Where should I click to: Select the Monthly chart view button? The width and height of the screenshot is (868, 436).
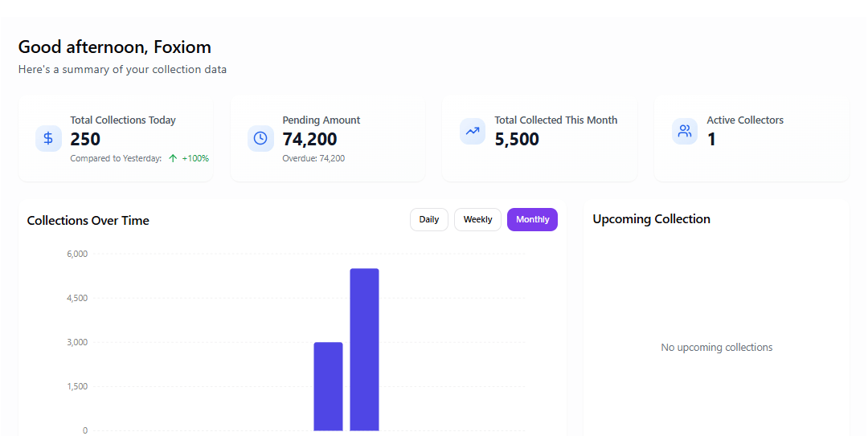(x=532, y=219)
